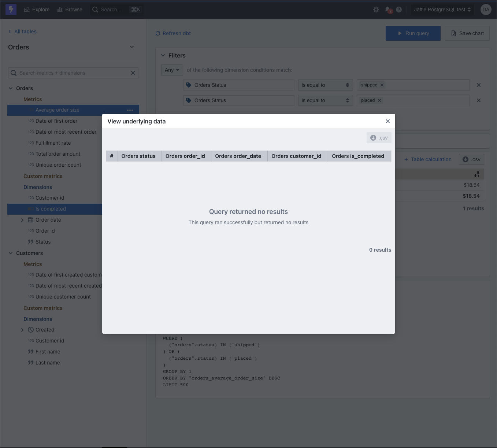Clear the metrics search with the x icon
The height and width of the screenshot is (448, 497).
click(x=133, y=73)
